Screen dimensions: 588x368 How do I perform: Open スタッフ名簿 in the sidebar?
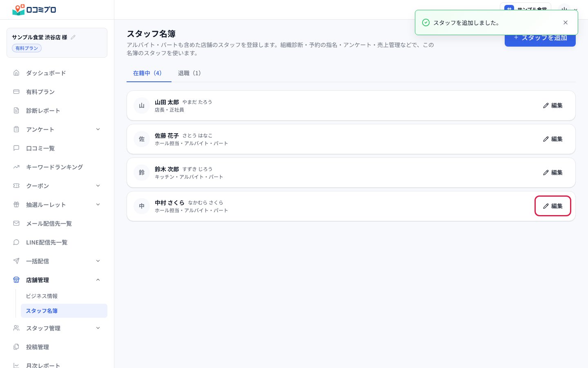64,311
